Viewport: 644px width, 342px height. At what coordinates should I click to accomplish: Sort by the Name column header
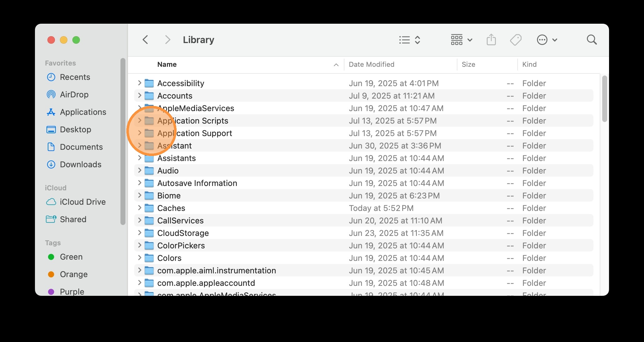tap(167, 65)
